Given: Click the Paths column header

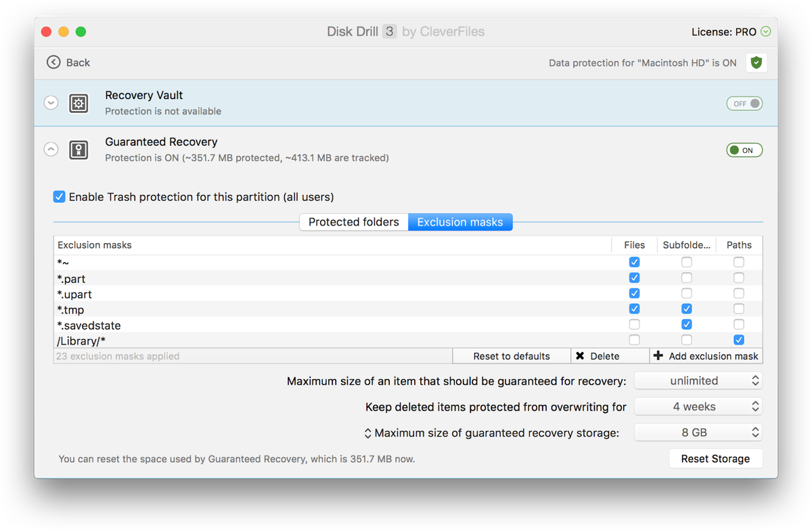Looking at the screenshot, I should coord(739,245).
